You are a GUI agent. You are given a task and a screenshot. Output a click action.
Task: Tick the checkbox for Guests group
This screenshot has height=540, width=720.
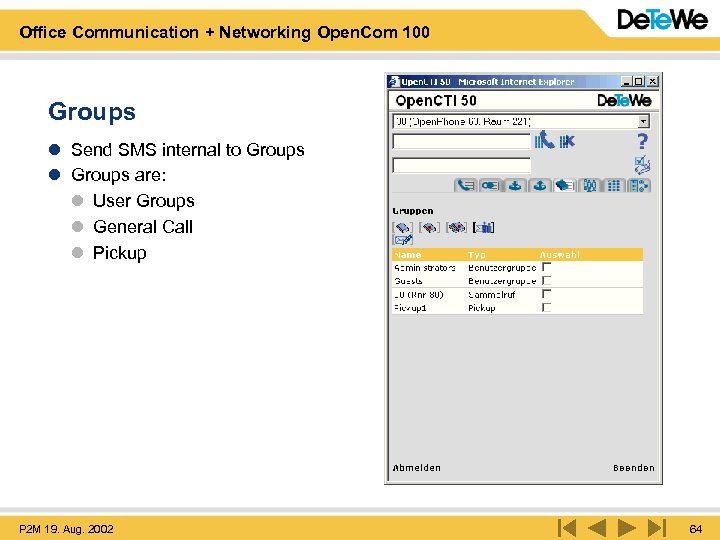click(x=546, y=281)
